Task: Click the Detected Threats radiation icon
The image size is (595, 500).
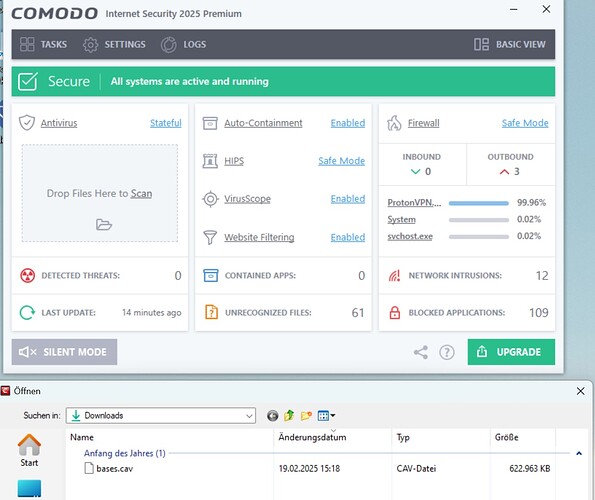Action: pos(27,275)
